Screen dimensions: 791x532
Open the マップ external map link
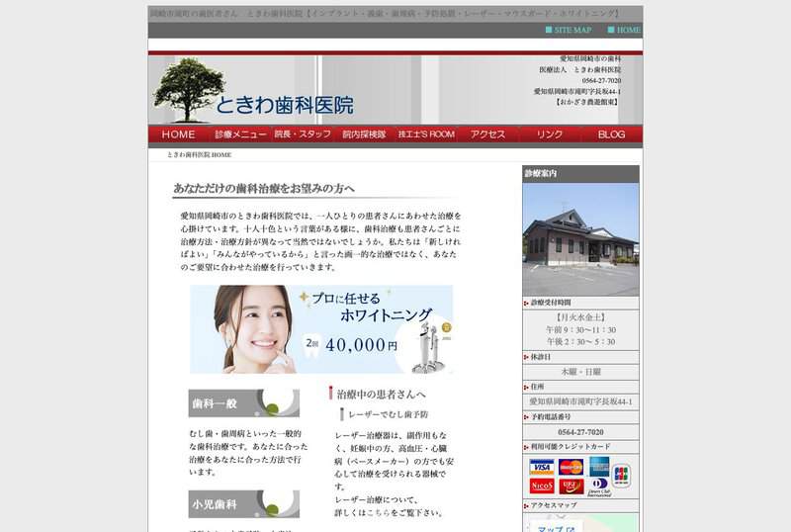coord(556,528)
